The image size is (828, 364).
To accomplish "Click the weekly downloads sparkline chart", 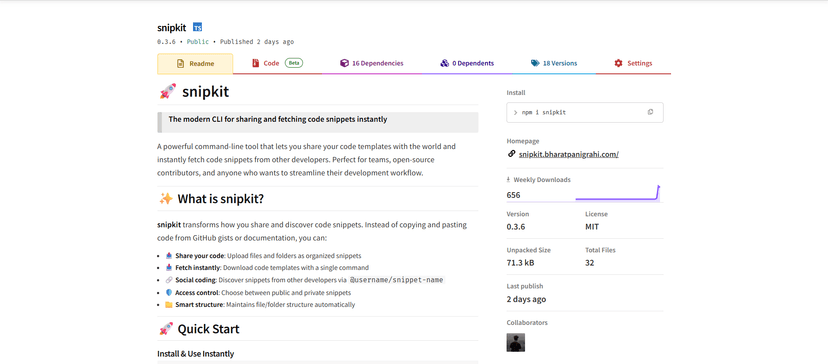I will tap(618, 193).
